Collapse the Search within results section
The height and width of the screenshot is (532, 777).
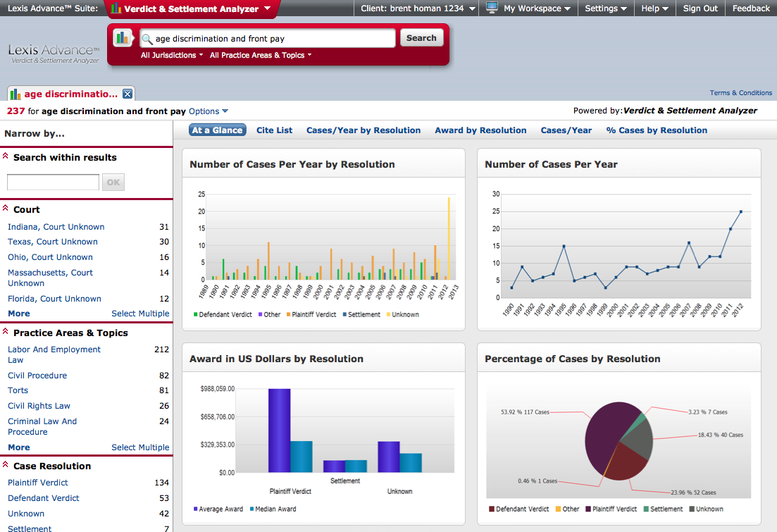6,156
